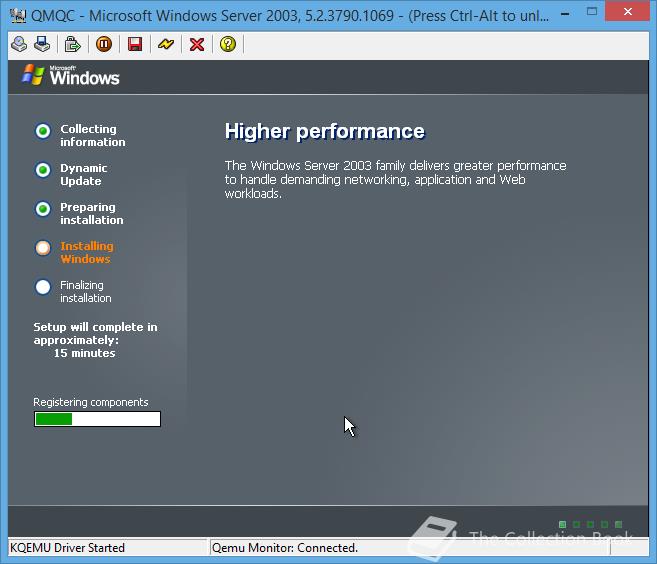Minimize the QMQC window

pyautogui.click(x=565, y=13)
